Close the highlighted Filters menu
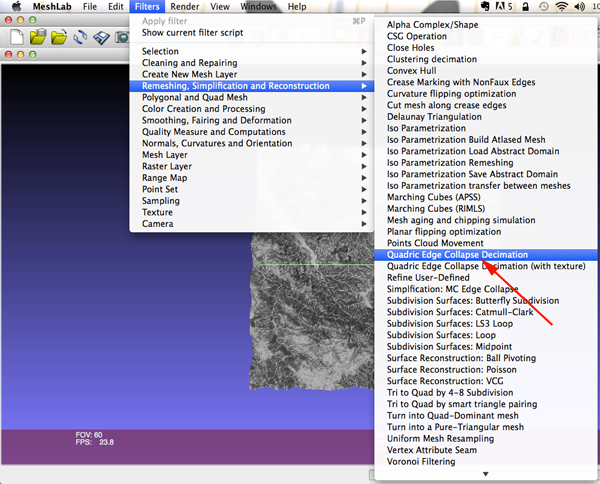The image size is (600, 484). (147, 7)
